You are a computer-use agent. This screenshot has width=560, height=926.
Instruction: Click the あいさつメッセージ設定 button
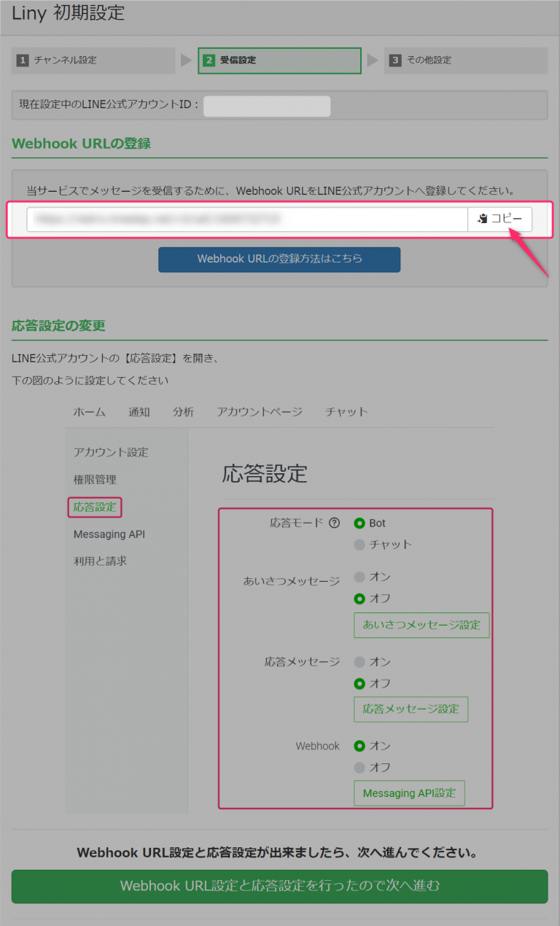[421, 625]
